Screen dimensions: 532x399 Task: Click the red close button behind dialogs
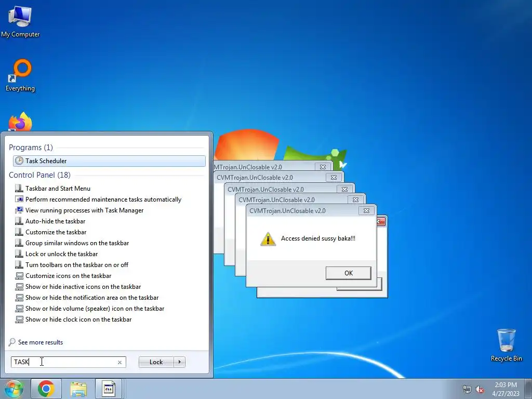click(x=381, y=221)
